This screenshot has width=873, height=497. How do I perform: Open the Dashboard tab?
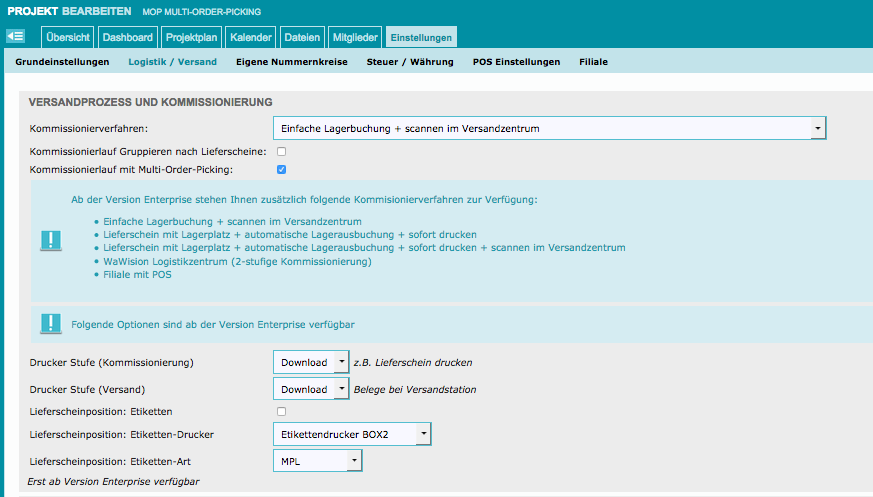[127, 38]
